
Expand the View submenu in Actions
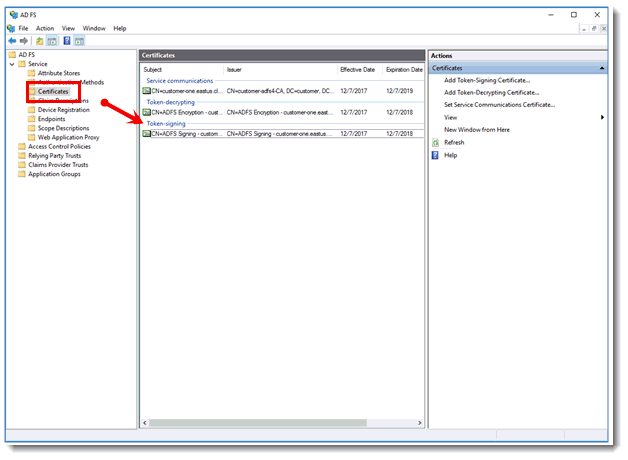(602, 117)
